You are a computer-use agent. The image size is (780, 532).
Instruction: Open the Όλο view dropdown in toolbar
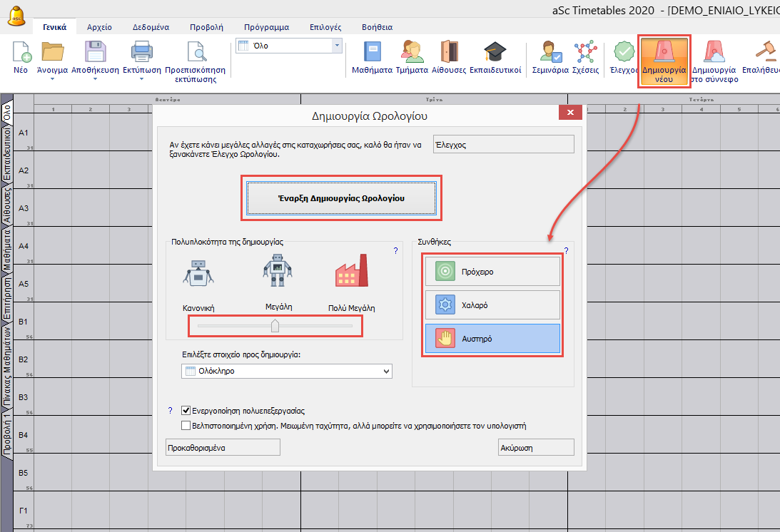337,46
